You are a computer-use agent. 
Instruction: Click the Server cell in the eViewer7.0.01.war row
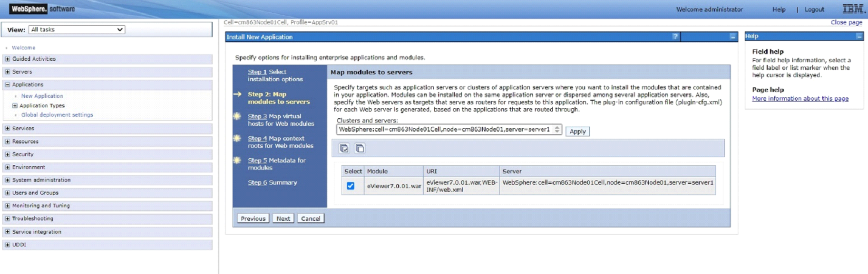(607, 186)
